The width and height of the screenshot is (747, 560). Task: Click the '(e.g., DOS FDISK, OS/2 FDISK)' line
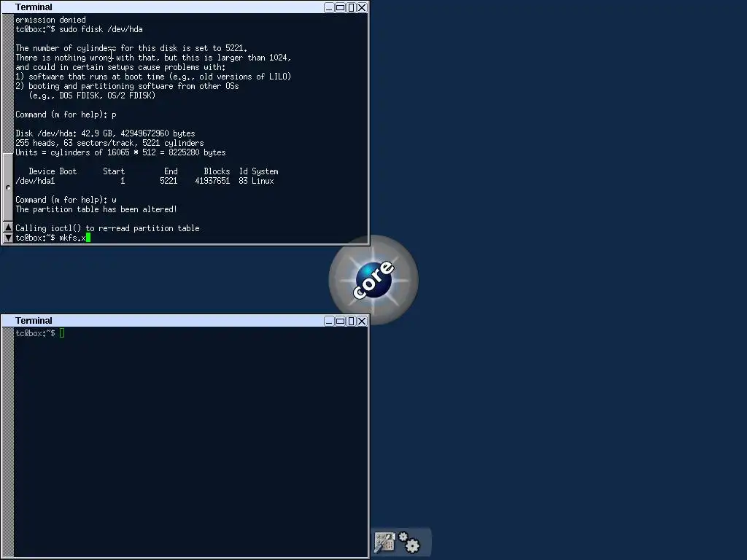pos(92,96)
